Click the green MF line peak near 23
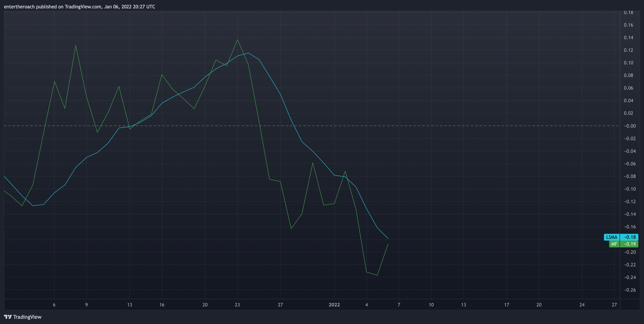Screen dimensions: 644x324 pyautogui.click(x=237, y=40)
